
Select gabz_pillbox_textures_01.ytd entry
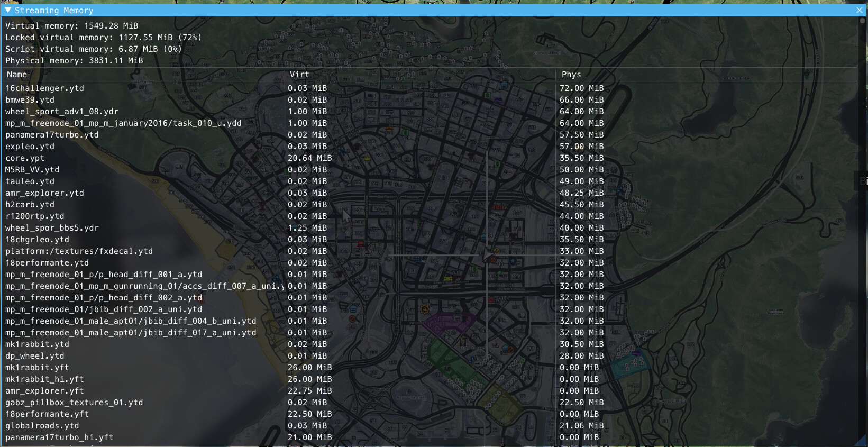(x=74, y=403)
